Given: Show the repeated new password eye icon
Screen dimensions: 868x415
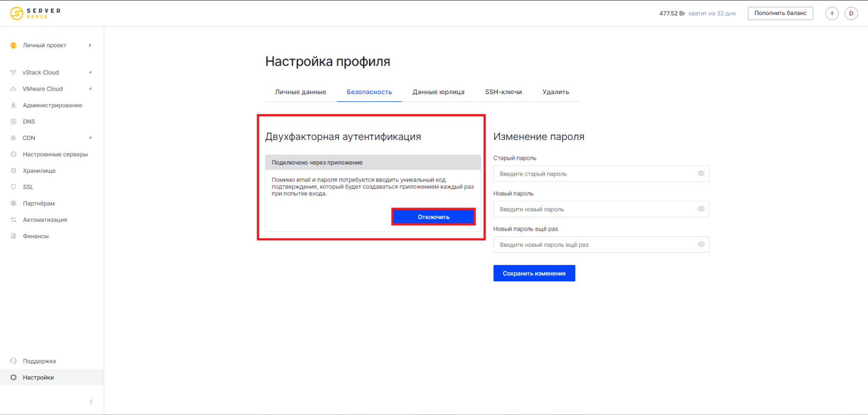Looking at the screenshot, I should 701,245.
